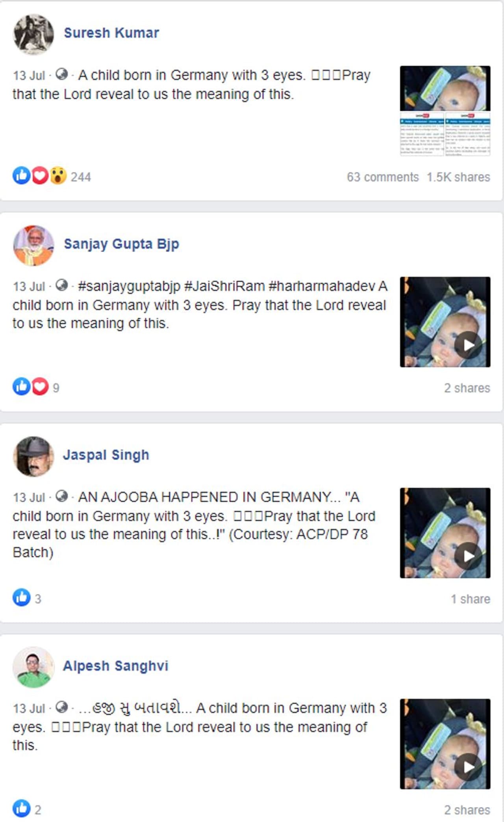The height and width of the screenshot is (822, 504).
Task: Open the Alpesh Sanghvi name link
Action: click(116, 666)
